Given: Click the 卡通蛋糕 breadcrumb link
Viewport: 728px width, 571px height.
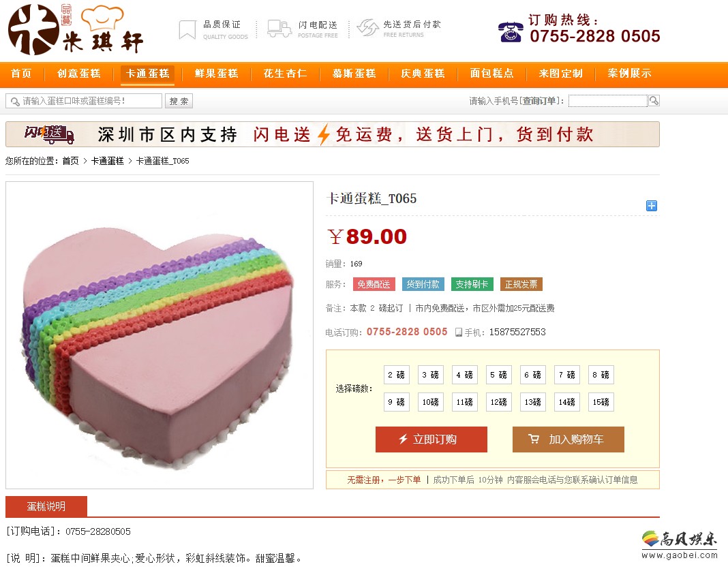Looking at the screenshot, I should [x=107, y=161].
